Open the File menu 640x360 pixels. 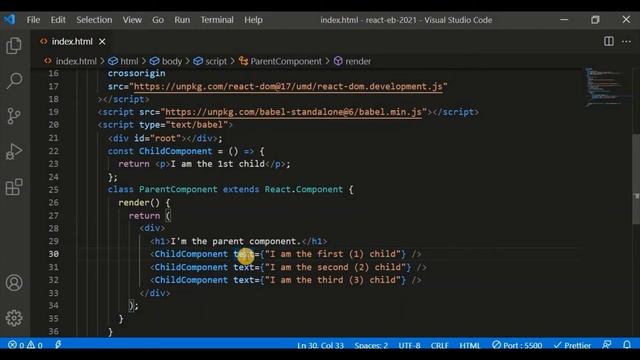[x=33, y=20]
